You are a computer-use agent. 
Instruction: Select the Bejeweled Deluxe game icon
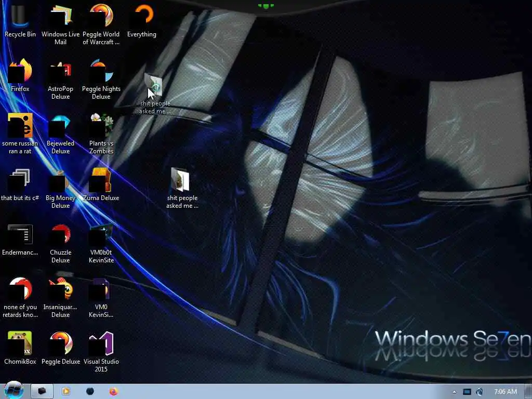point(60,134)
